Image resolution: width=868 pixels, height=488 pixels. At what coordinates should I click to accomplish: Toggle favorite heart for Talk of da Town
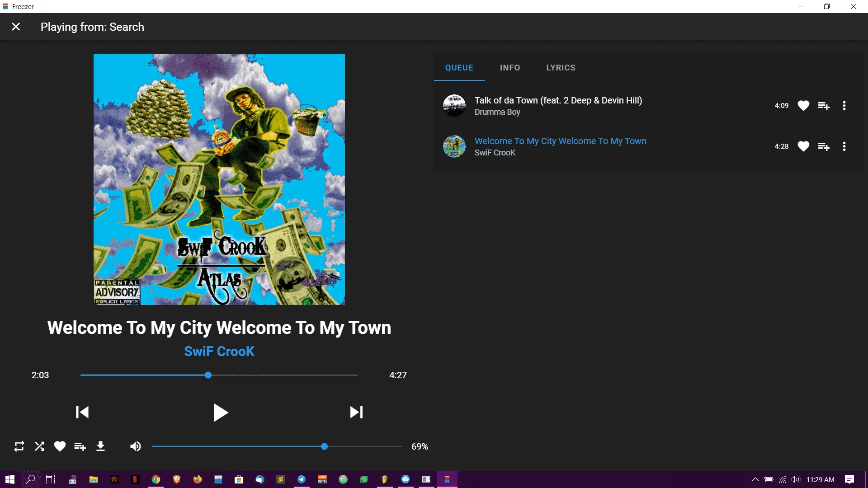pos(803,106)
